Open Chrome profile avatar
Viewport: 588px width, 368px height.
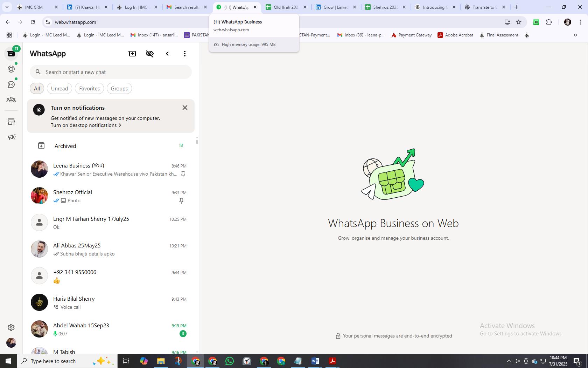(568, 22)
